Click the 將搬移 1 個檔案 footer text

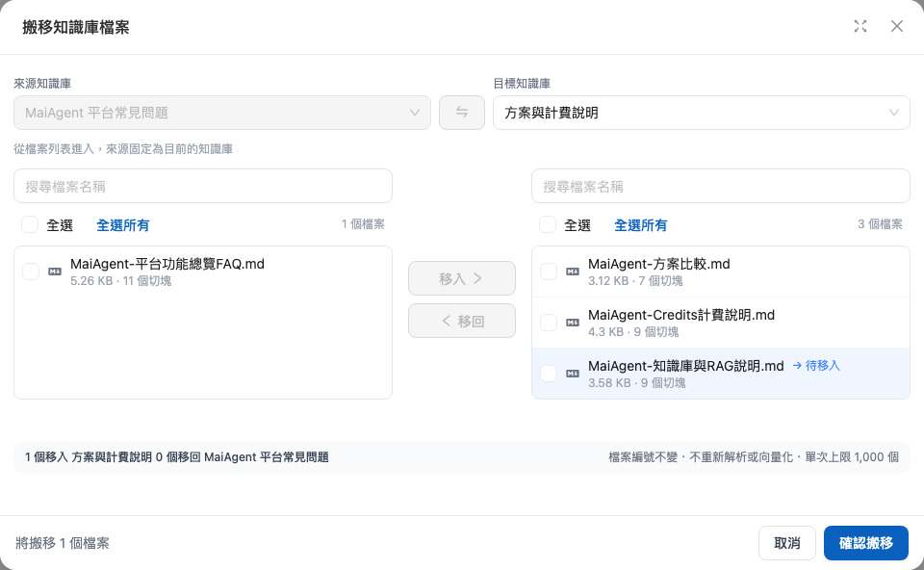[x=63, y=543]
